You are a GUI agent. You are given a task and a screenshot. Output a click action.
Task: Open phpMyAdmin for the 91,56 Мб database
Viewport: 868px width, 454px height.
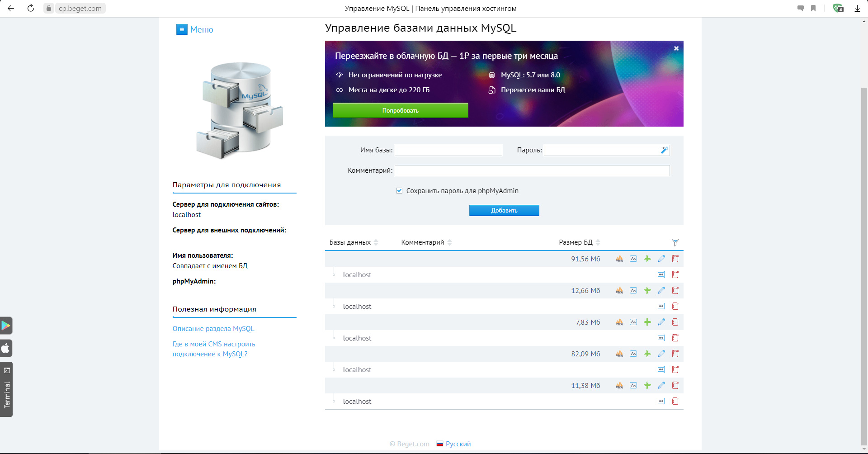619,259
